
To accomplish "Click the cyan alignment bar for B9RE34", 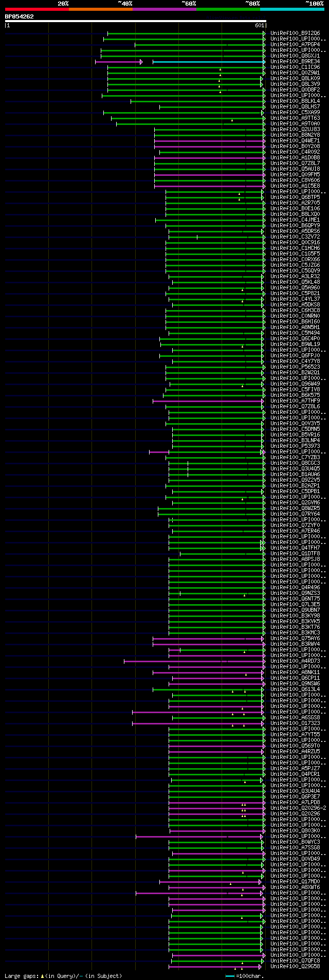I will (x=209, y=62).
